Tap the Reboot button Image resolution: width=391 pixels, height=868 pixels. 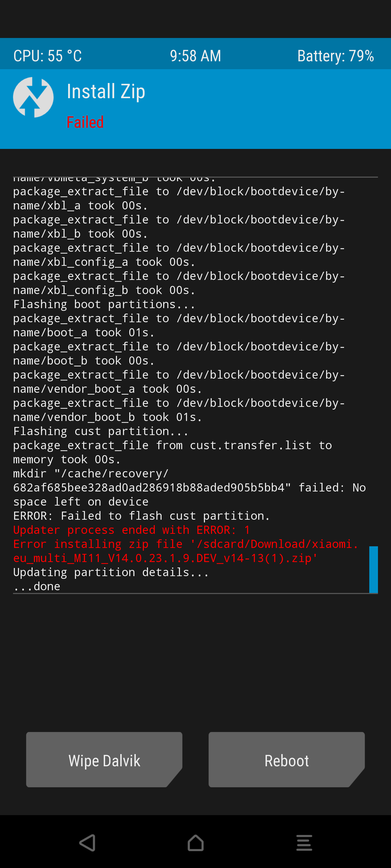(286, 759)
